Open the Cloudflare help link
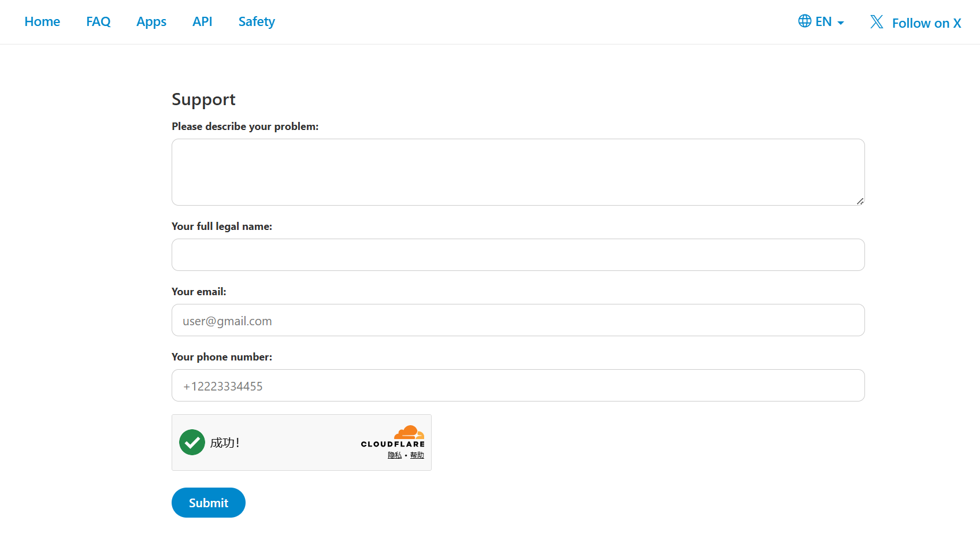 (417, 455)
